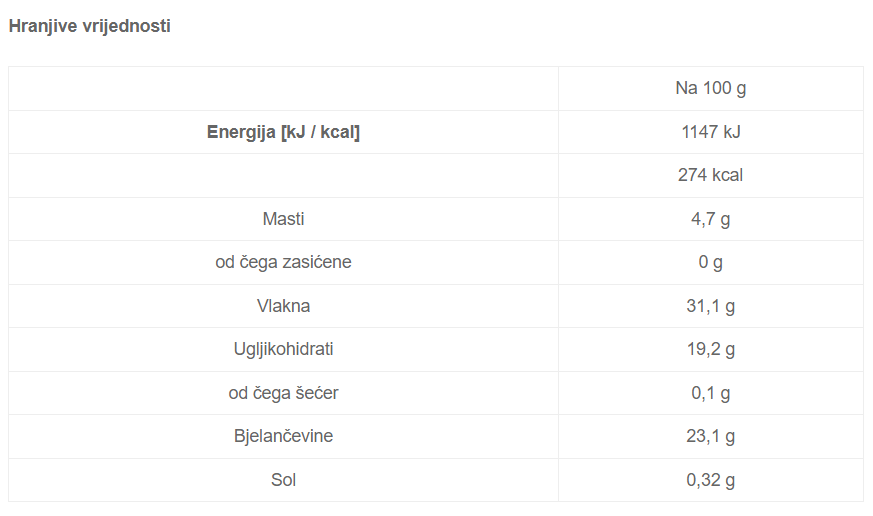Select the Energija [kJ / kcal] label
This screenshot has width=873, height=516.
(283, 132)
